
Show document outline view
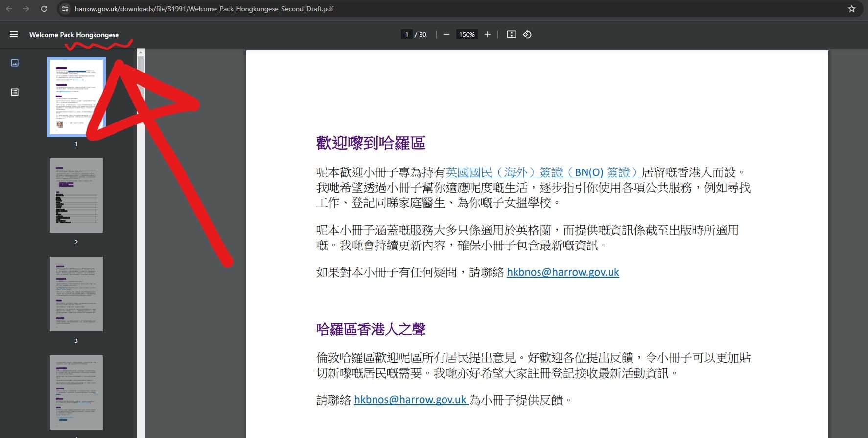point(15,92)
